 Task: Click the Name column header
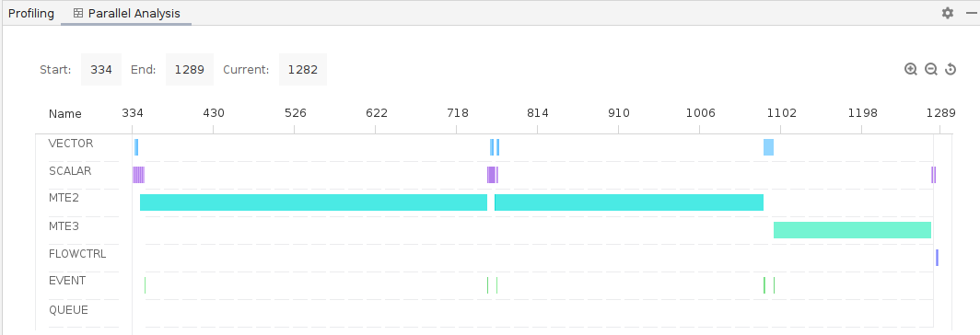pyautogui.click(x=65, y=114)
